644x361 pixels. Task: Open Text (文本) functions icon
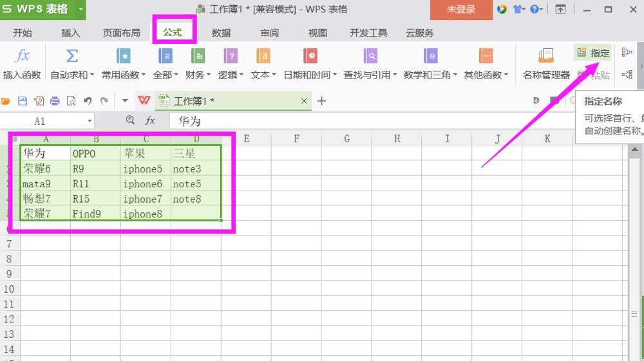[x=263, y=56]
